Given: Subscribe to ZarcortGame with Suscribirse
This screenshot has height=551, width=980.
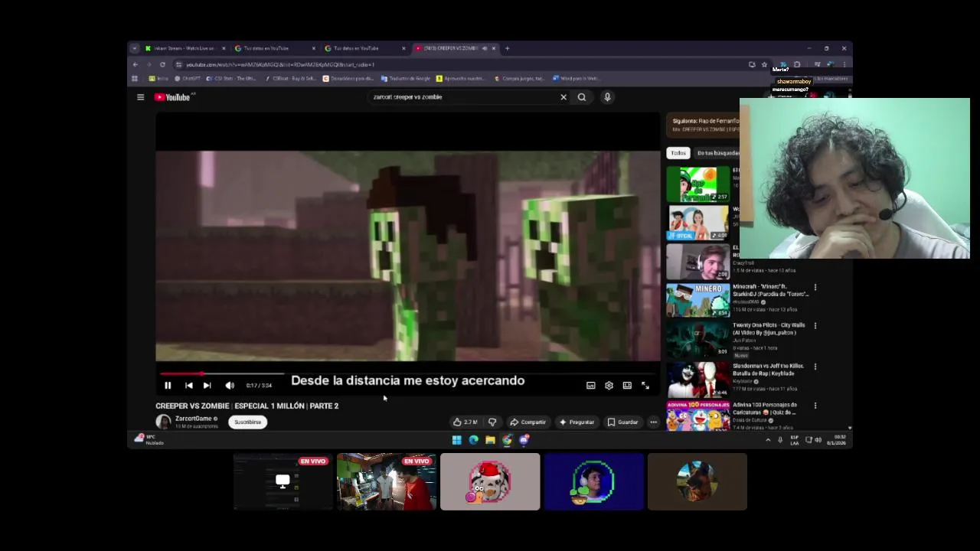Looking at the screenshot, I should tap(247, 422).
